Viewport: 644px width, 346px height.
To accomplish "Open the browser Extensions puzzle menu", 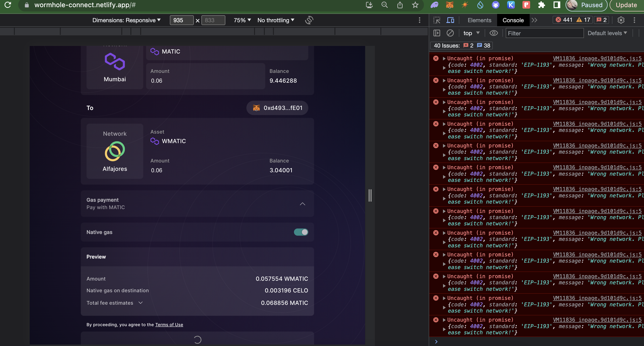I will tap(542, 5).
